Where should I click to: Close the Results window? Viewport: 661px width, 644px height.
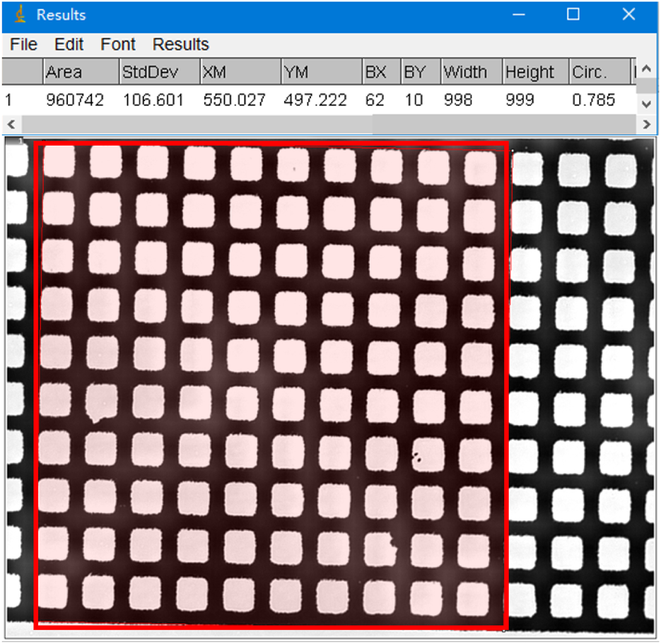[628, 15]
